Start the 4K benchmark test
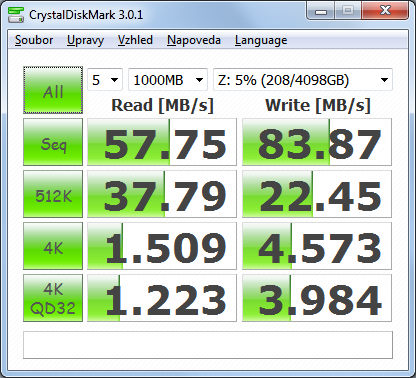The image size is (416, 378). (53, 246)
